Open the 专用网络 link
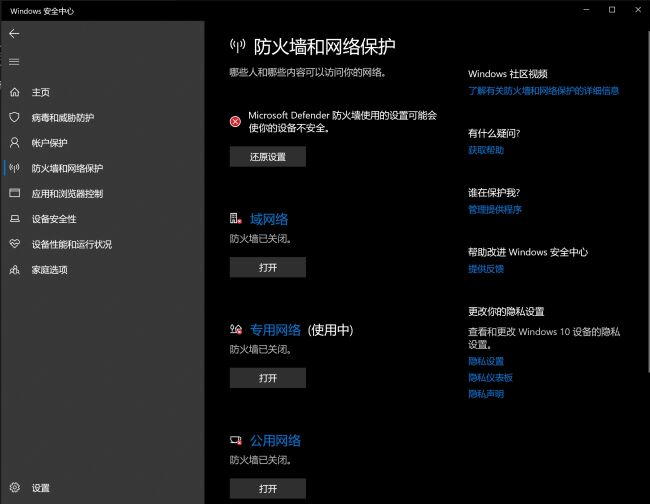 click(275, 330)
